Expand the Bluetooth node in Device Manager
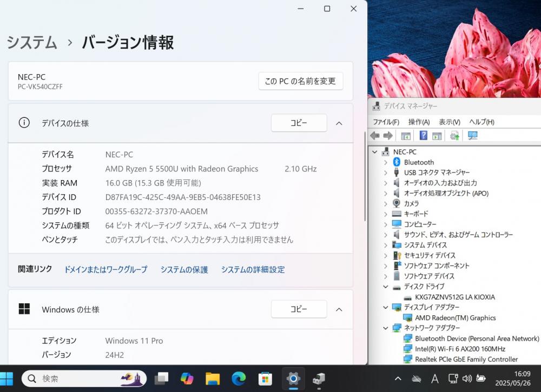 coord(386,162)
